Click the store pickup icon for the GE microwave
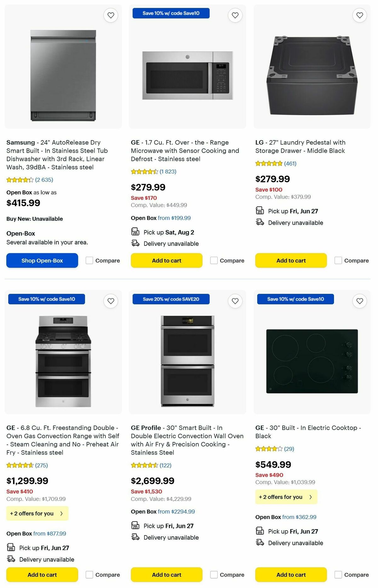The width and height of the screenshot is (378, 588). (x=135, y=232)
